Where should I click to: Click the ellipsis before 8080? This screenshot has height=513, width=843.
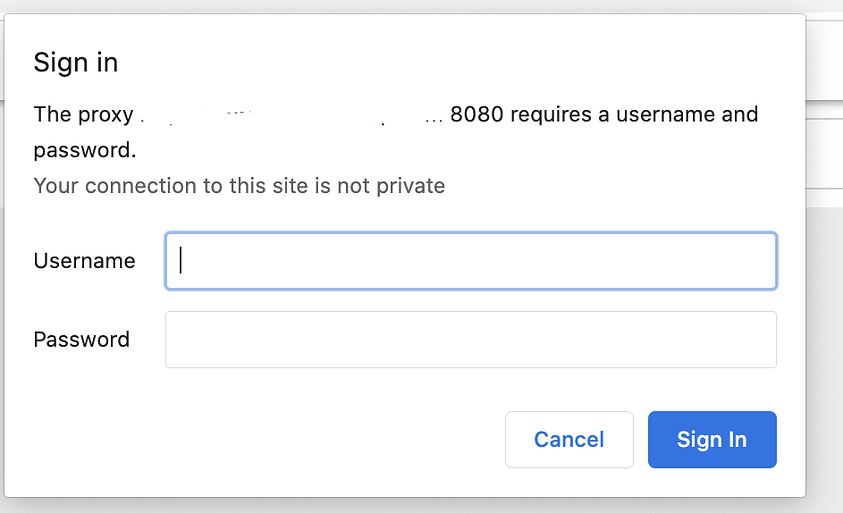[434, 117]
